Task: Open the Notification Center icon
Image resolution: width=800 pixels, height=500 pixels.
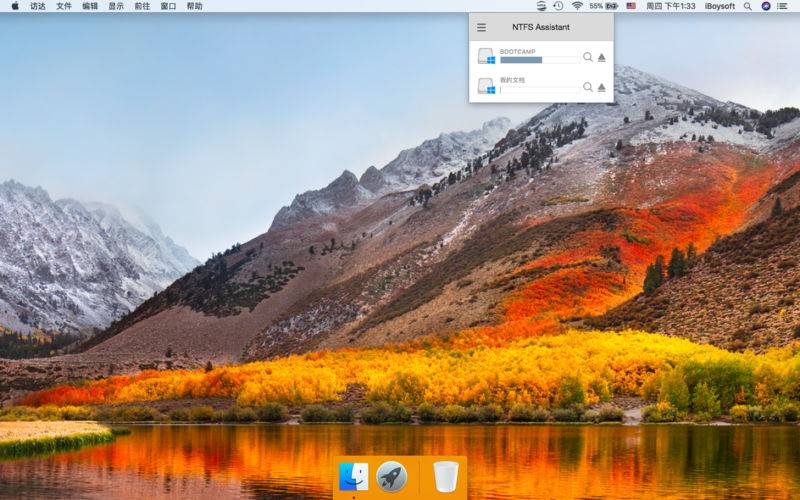Action: [782, 6]
